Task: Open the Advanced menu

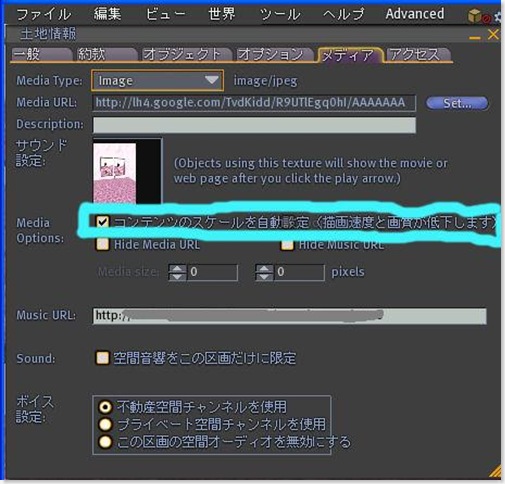Action: pos(415,14)
